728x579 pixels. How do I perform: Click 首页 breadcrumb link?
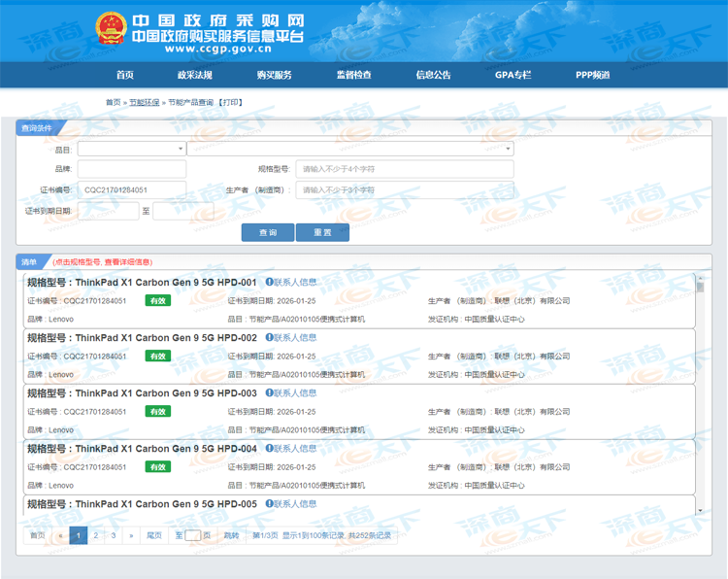click(113, 102)
